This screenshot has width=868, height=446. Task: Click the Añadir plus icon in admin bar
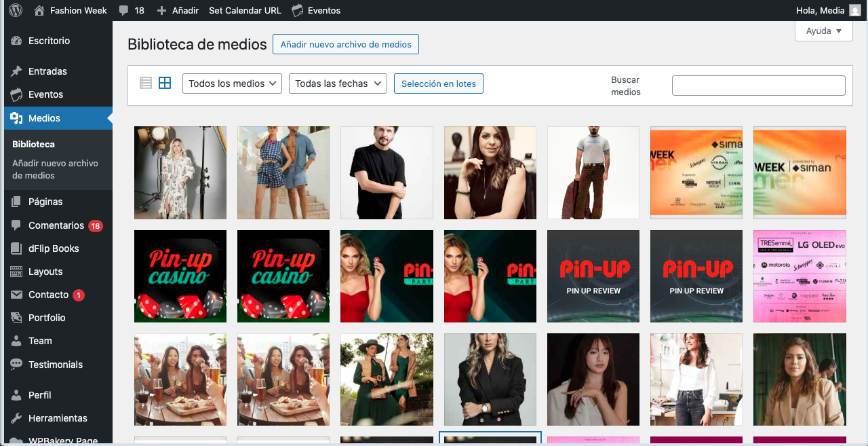coord(161,11)
